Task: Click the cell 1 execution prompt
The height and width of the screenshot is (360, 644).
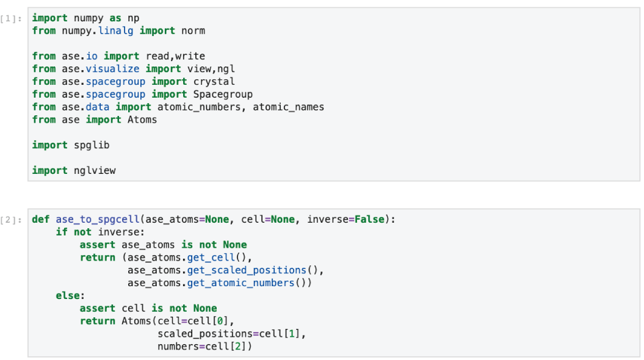Action: [11, 19]
